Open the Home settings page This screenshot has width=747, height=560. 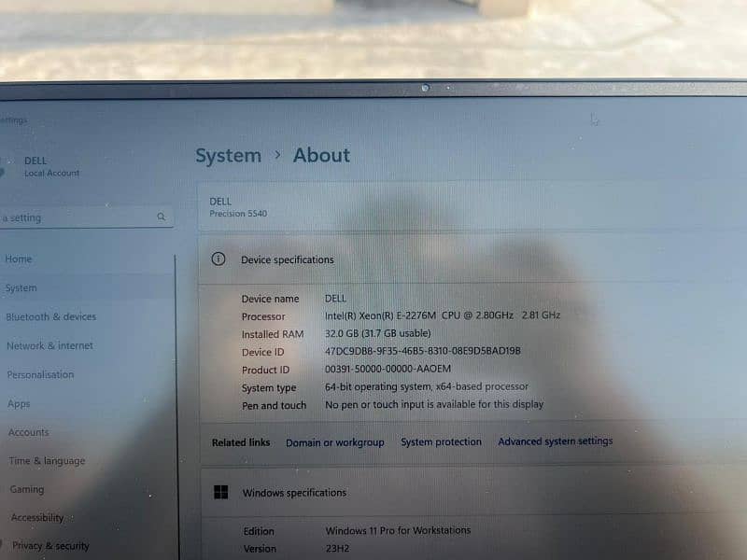click(x=18, y=259)
